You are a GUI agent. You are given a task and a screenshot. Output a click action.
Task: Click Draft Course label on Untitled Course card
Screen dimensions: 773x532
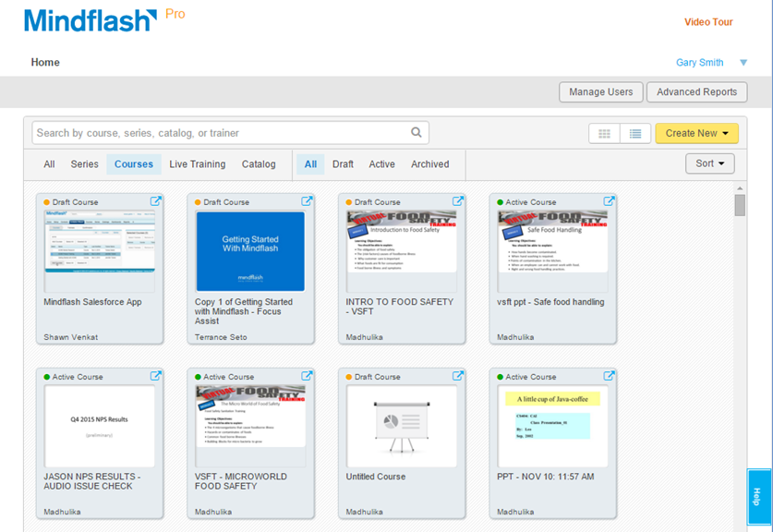(378, 377)
